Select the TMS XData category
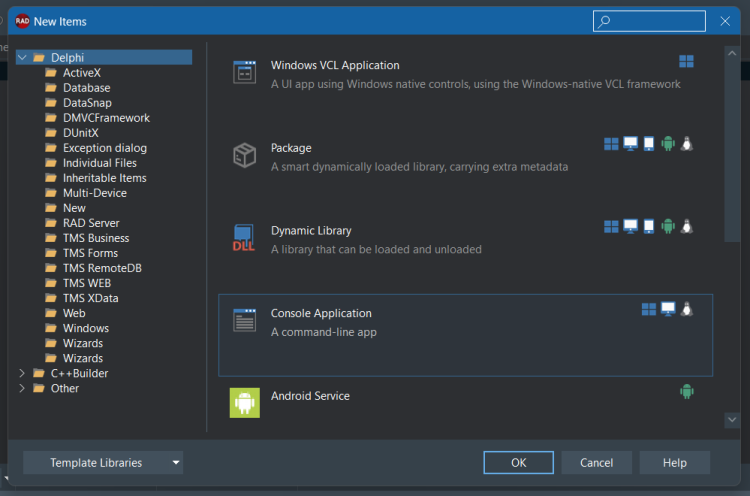This screenshot has height=496, width=750. 90,298
